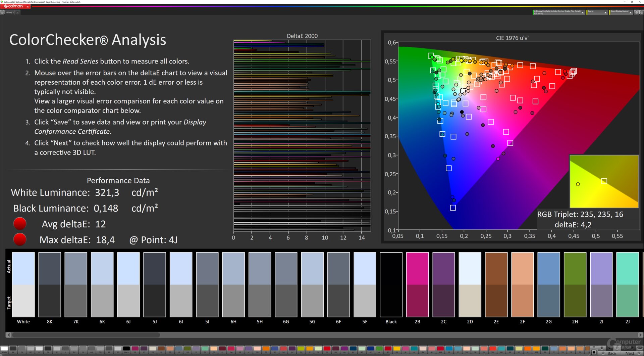Image resolution: width=644 pixels, height=356 pixels.
Task: Click the Performance Data heading
Action: coord(118,181)
